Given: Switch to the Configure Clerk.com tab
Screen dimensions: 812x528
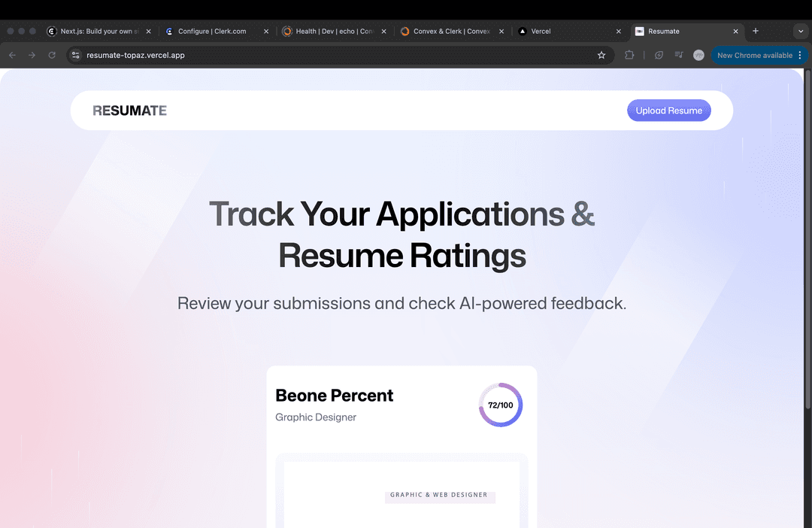Looking at the screenshot, I should click(212, 32).
